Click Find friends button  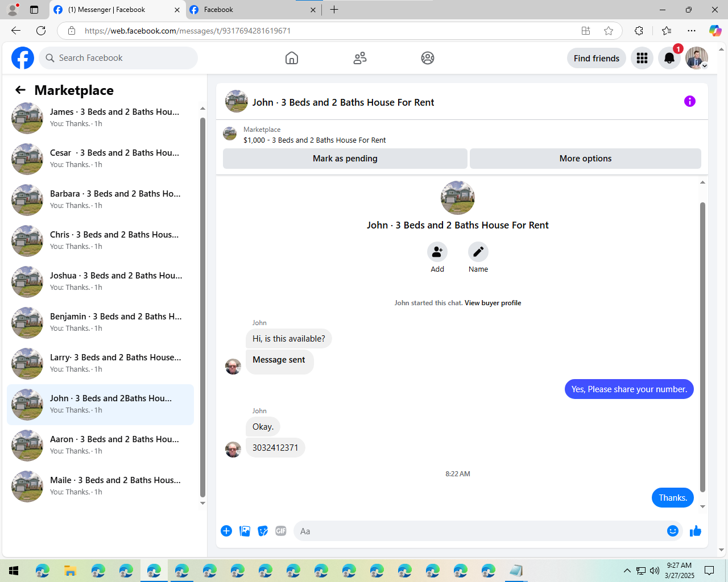(x=597, y=58)
